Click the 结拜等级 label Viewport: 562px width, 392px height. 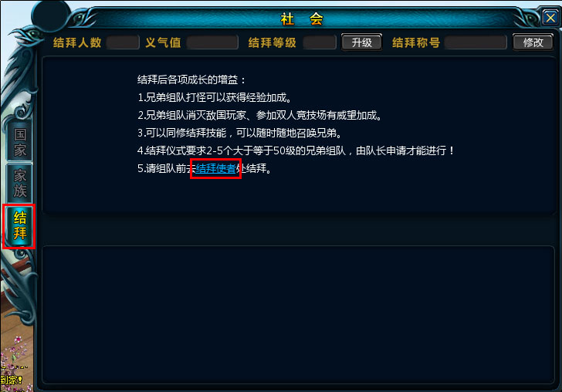click(272, 42)
